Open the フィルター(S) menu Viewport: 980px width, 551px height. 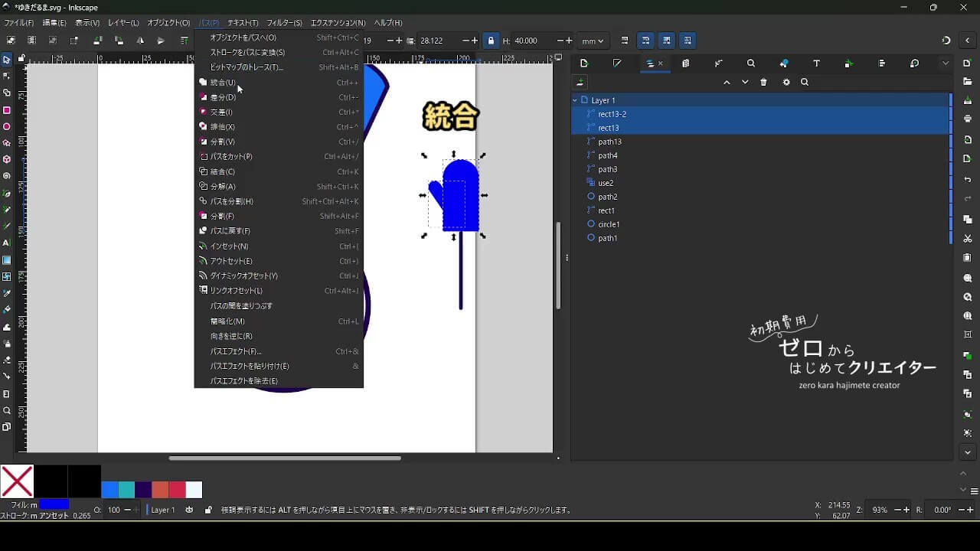coord(284,23)
